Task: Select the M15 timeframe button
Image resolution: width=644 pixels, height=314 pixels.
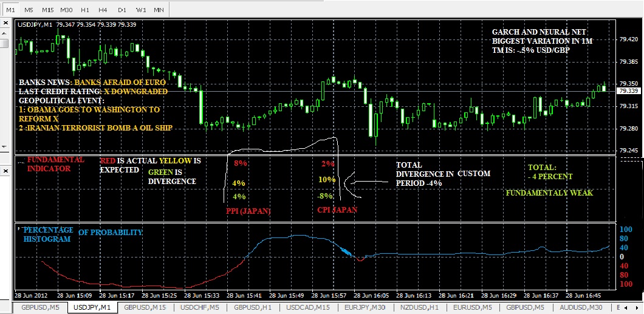Action: point(47,9)
